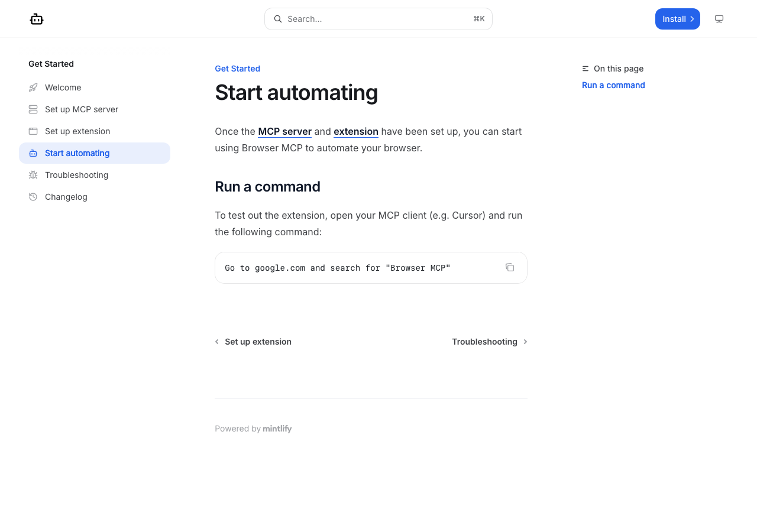Click the robot icon beside Start automating
This screenshot has width=757, height=532.
[33, 153]
